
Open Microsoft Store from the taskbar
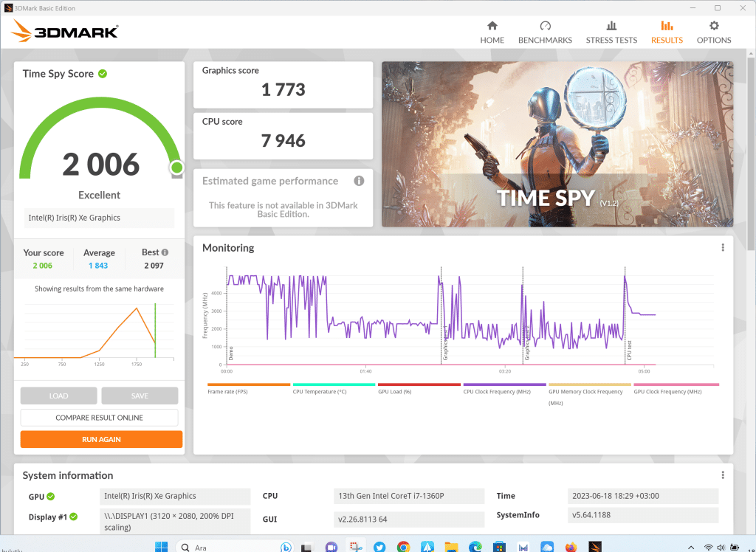coord(499,547)
